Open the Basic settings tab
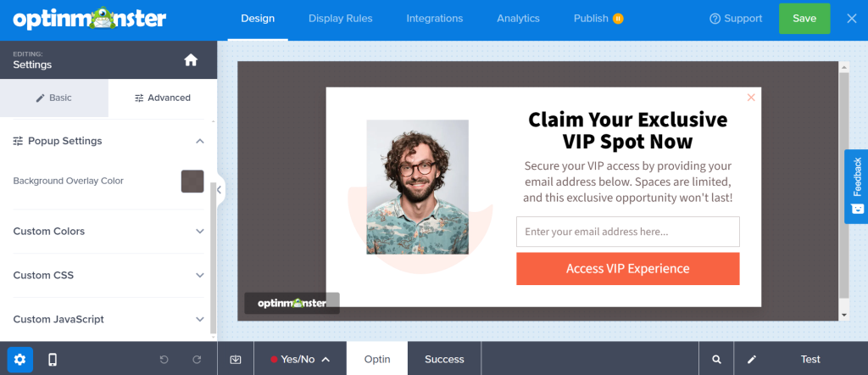 [54, 98]
